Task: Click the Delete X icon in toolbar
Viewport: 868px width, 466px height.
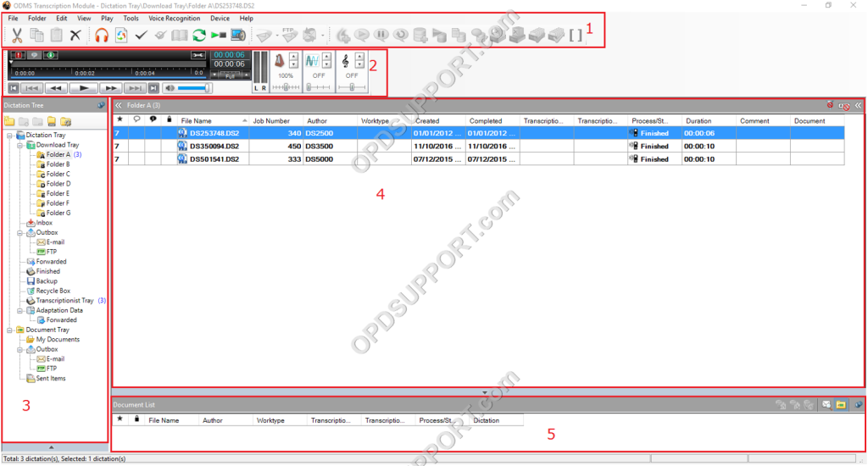Action: [x=75, y=36]
